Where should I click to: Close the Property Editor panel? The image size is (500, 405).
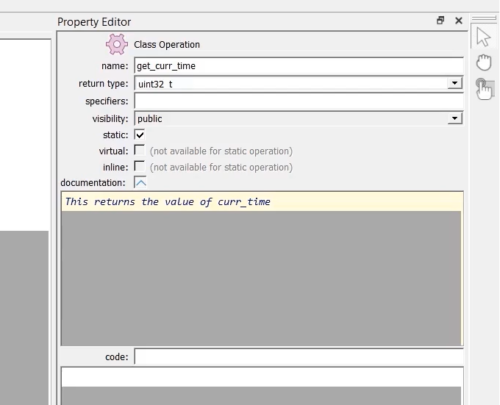(x=459, y=21)
